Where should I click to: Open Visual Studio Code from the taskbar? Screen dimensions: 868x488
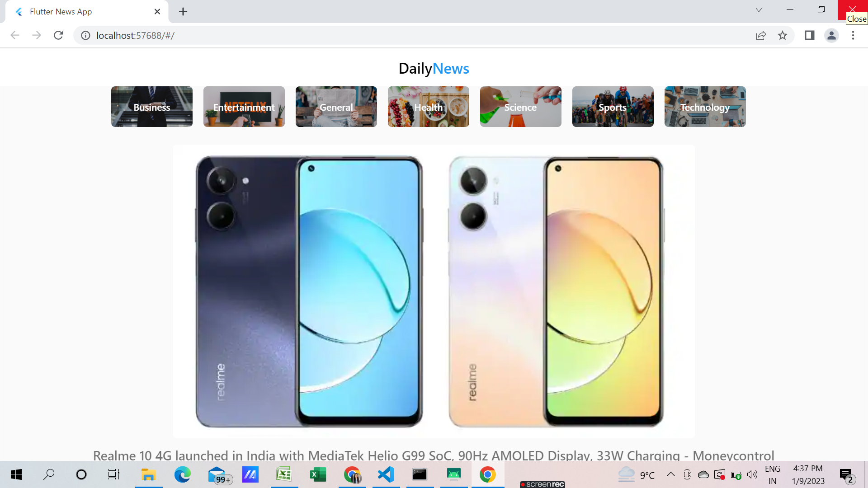click(386, 474)
